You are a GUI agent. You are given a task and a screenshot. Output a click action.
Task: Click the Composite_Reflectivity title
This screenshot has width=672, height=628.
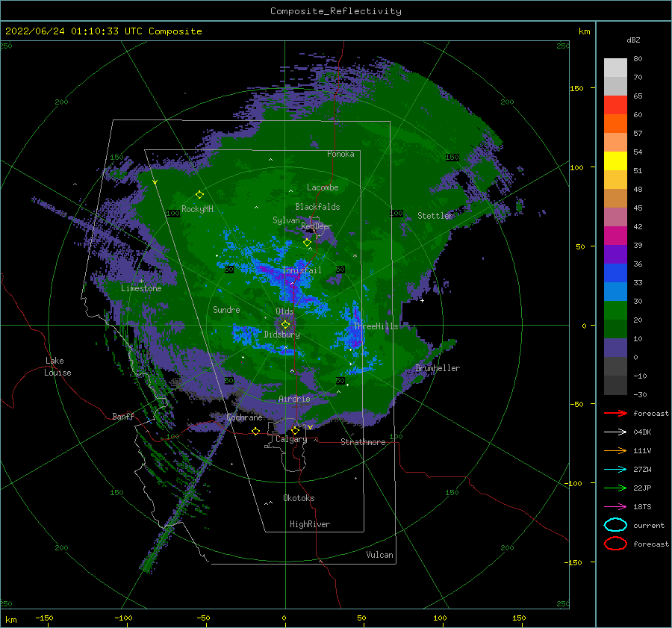(x=336, y=11)
